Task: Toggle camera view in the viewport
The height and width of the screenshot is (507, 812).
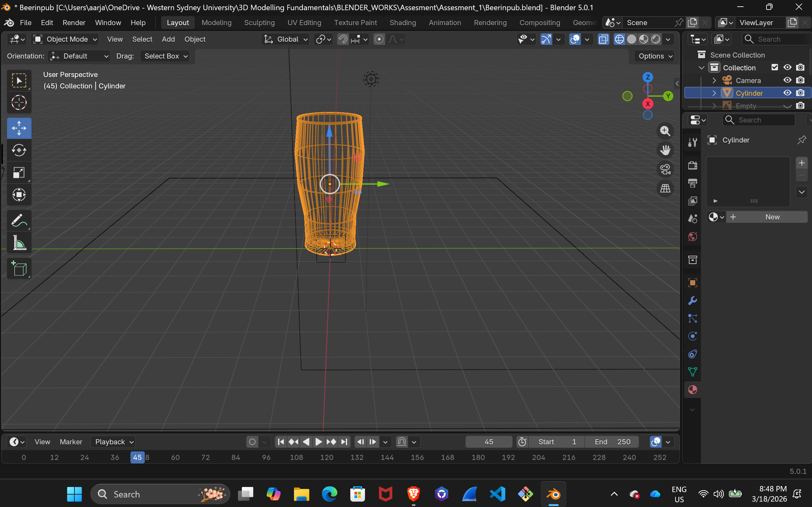Action: coord(665,169)
